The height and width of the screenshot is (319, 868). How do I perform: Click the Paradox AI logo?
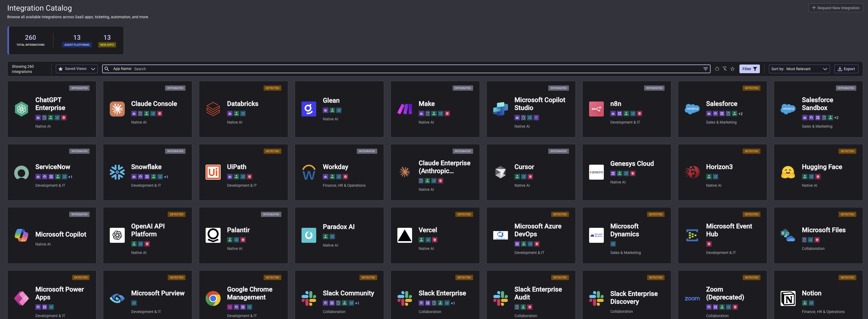coord(309,235)
